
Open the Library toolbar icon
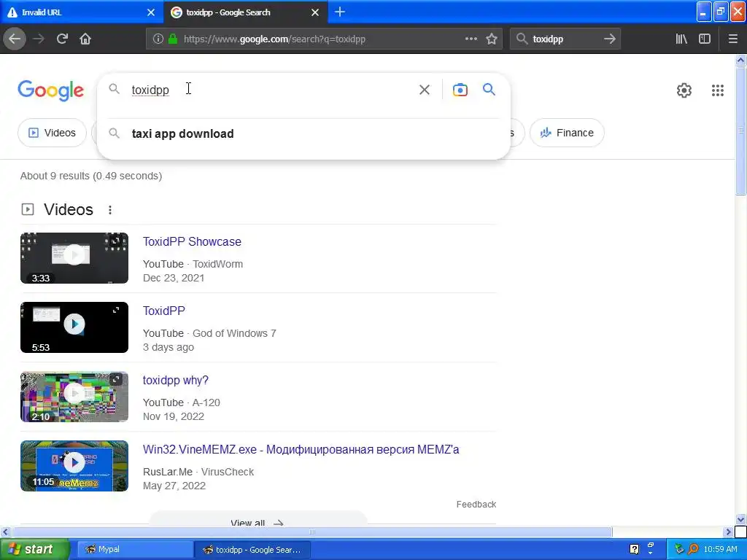tap(681, 39)
